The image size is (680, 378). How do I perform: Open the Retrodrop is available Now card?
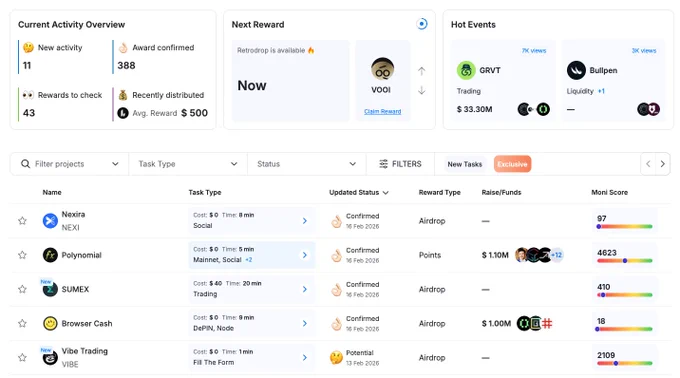tap(291, 81)
